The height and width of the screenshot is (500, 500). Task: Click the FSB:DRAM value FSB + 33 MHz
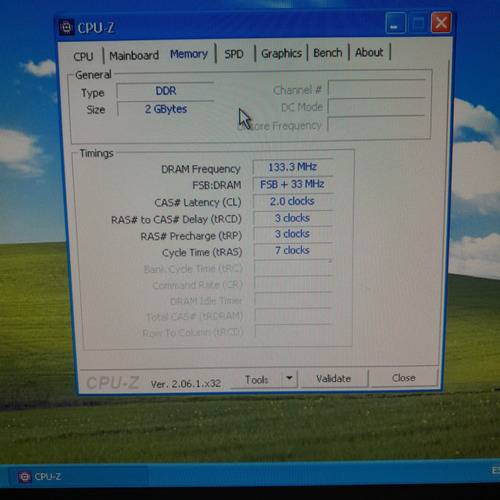292,184
